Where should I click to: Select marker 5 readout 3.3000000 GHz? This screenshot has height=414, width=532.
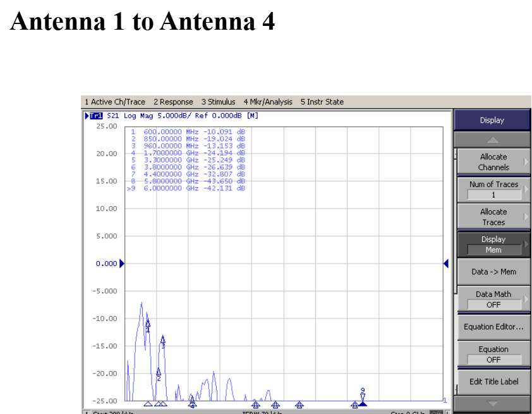click(188, 160)
